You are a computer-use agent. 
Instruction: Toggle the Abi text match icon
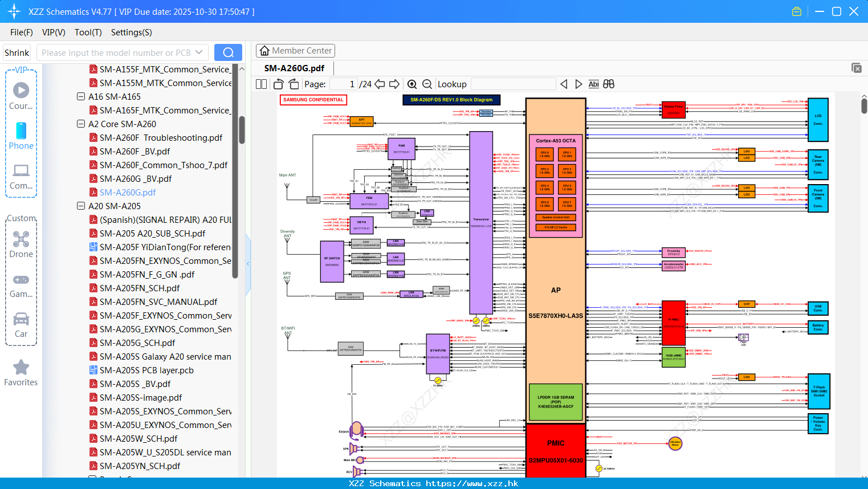pos(593,84)
